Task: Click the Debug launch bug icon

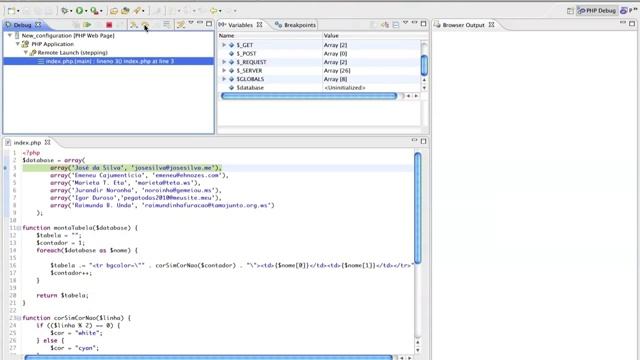Action: pos(64,11)
